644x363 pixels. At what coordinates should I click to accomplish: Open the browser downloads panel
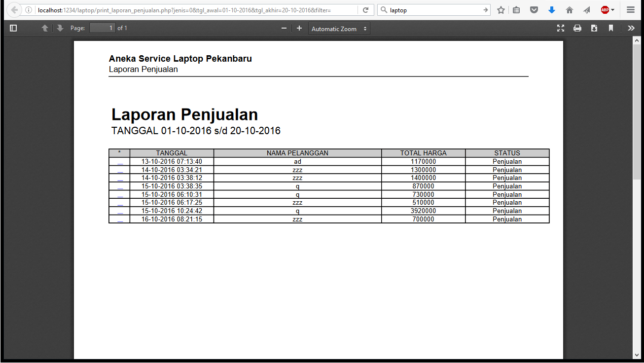point(552,10)
